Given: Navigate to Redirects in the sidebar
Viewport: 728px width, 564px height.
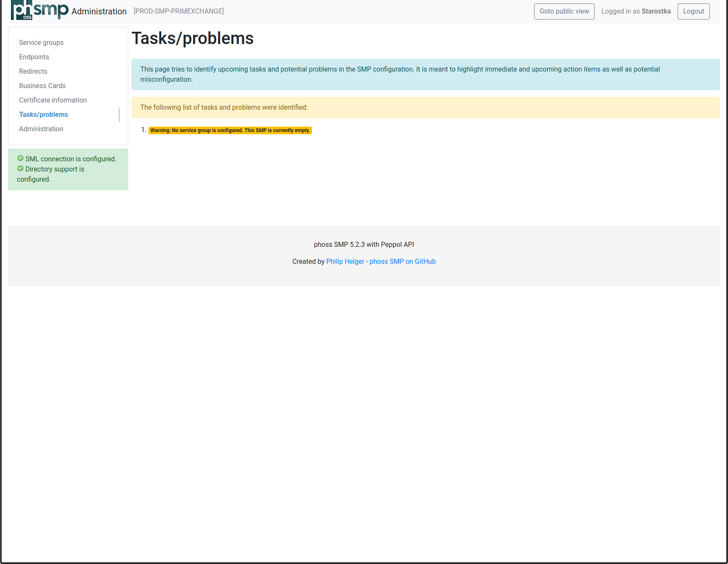Looking at the screenshot, I should point(33,71).
